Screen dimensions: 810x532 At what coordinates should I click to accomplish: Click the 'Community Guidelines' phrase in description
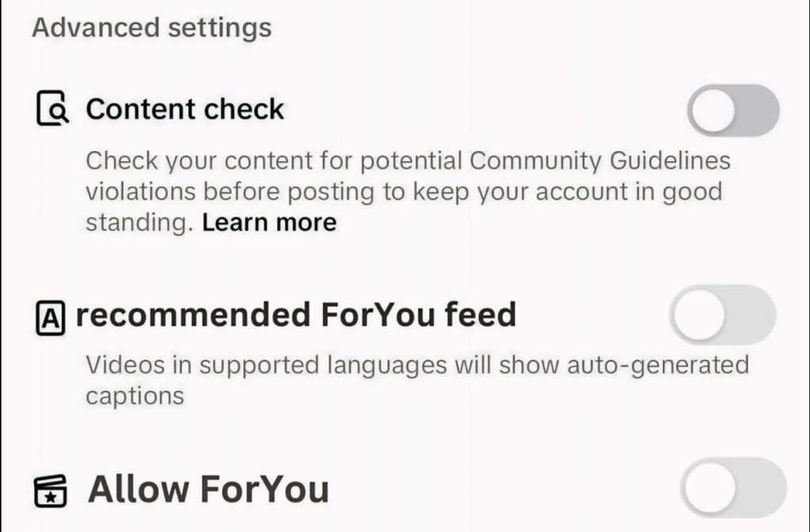coord(600,161)
